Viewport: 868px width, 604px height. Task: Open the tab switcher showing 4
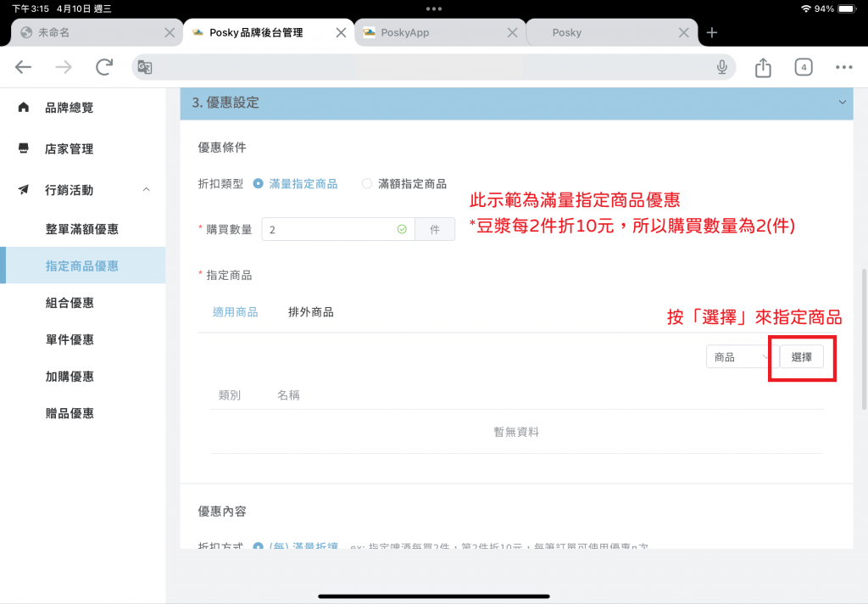pos(804,67)
